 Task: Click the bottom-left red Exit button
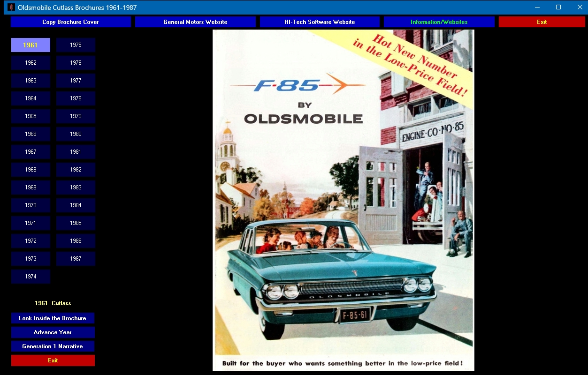pyautogui.click(x=53, y=360)
